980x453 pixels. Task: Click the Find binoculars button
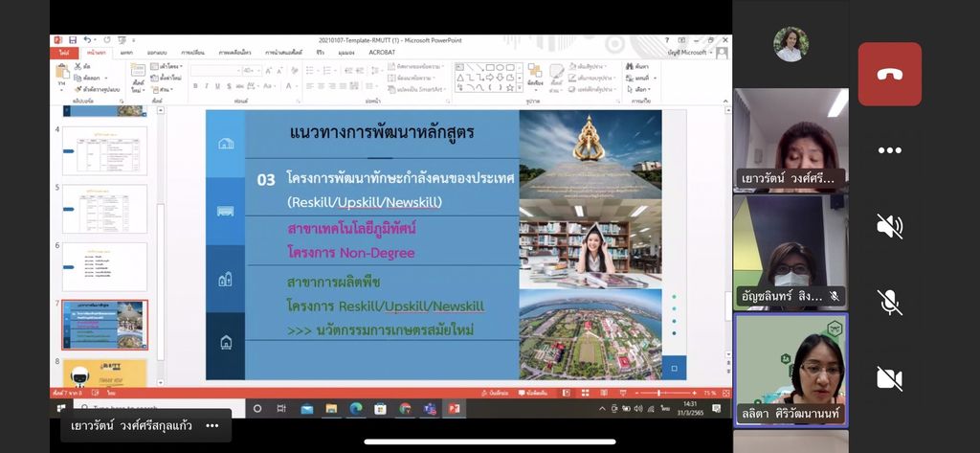[637, 66]
